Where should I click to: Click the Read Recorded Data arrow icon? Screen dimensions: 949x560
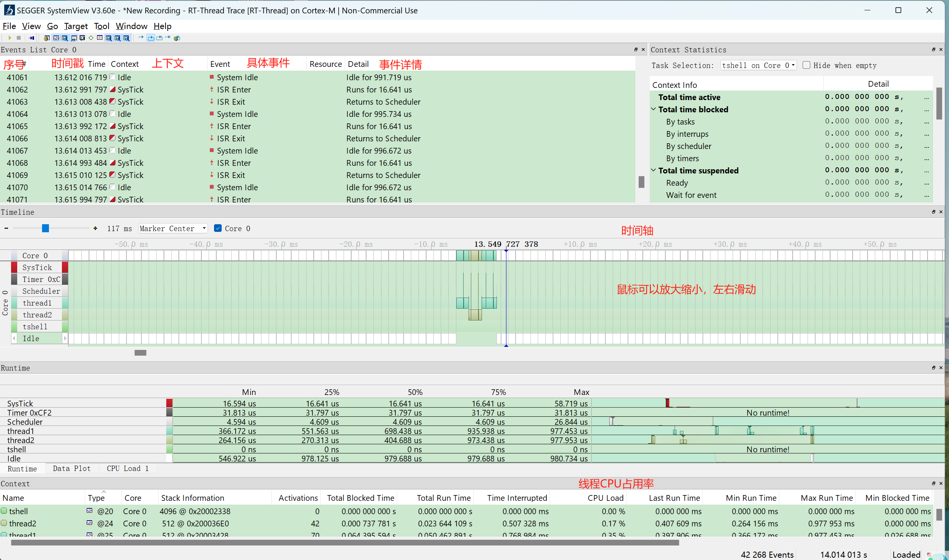[x=31, y=38]
